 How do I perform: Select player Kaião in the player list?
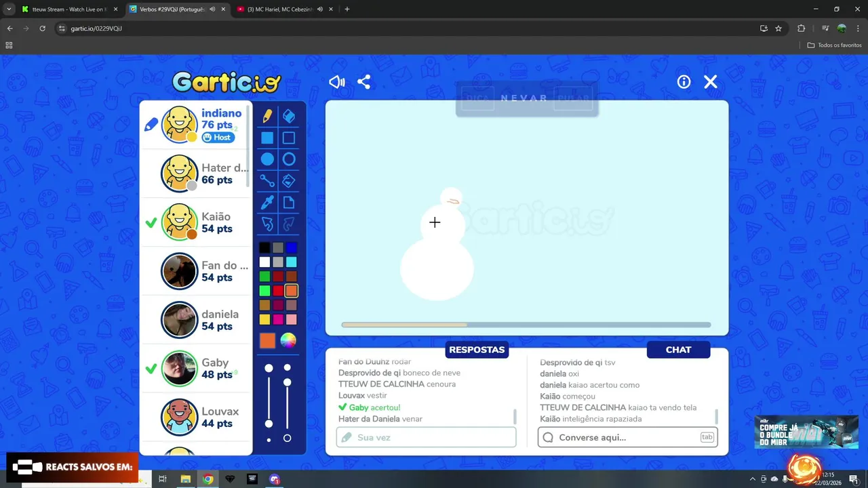click(x=196, y=222)
